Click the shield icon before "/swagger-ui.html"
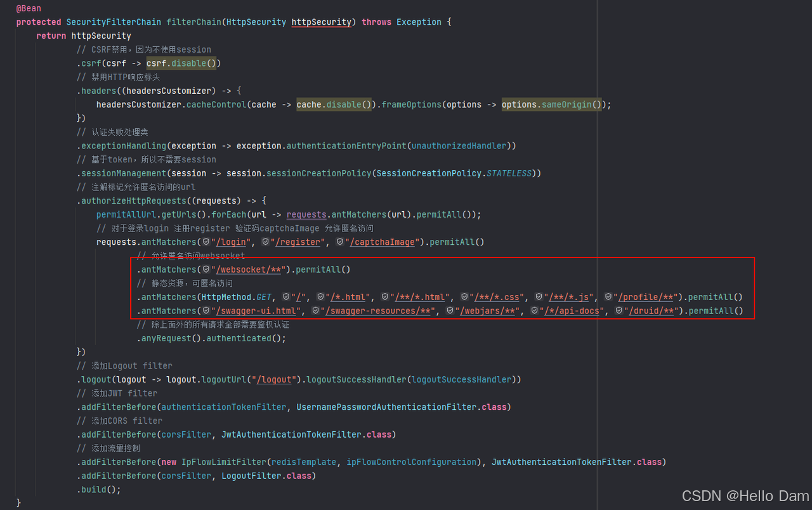Viewport: 812px width, 510px height. click(x=206, y=311)
